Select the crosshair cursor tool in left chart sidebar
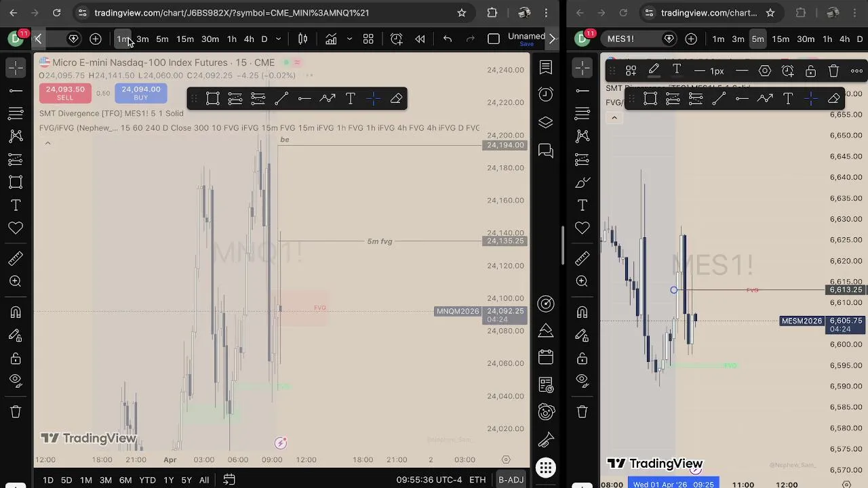This screenshot has height=488, width=868. tap(16, 67)
